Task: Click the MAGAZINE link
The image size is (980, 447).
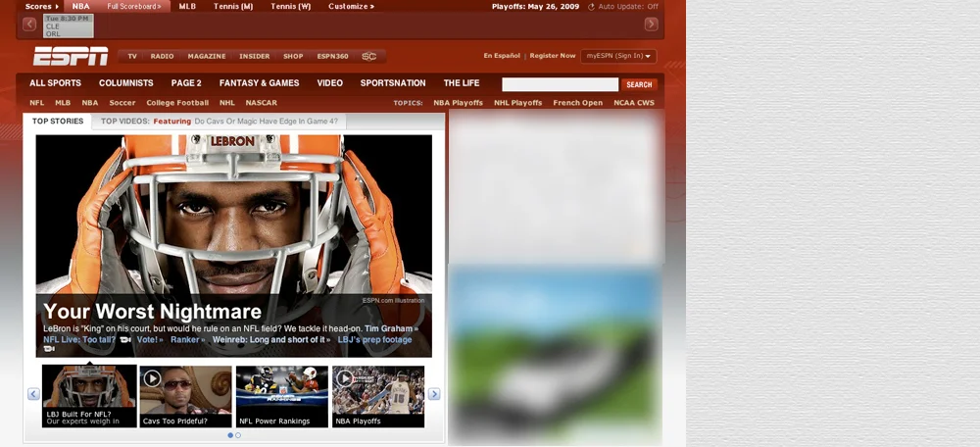Action: (x=207, y=56)
